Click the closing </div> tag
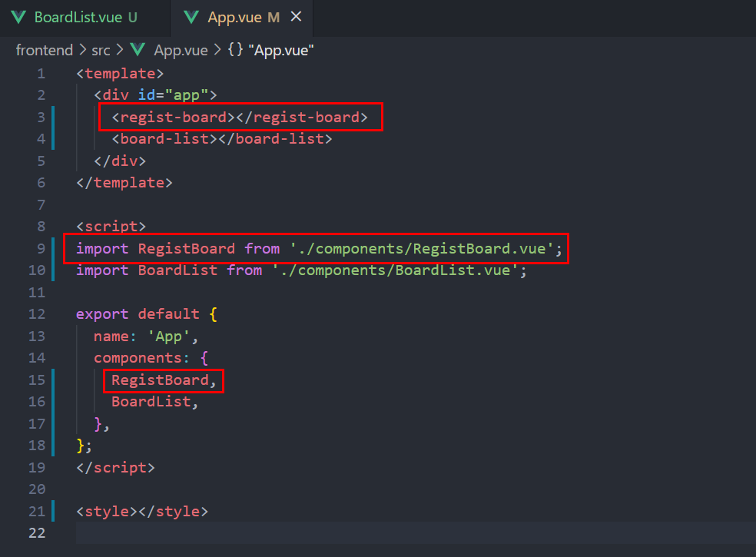 [x=120, y=161]
